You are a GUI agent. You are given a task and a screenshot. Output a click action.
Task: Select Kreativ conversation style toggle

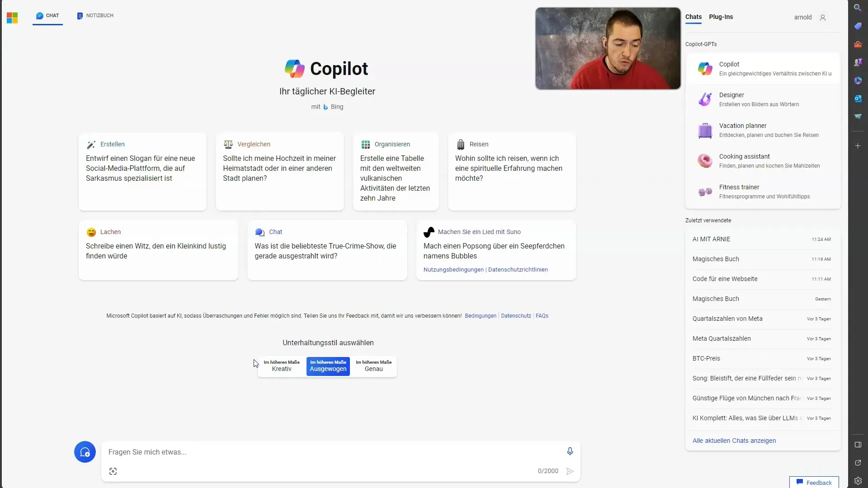tap(281, 366)
